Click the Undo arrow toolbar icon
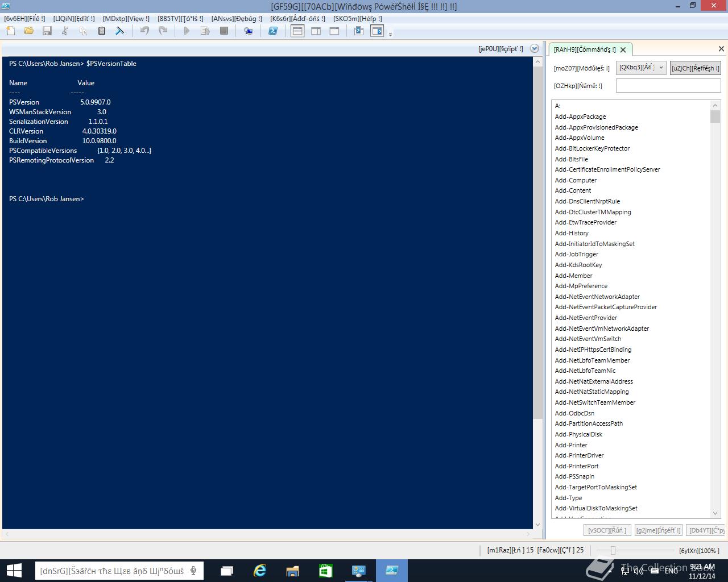The width and height of the screenshot is (728, 582). (x=144, y=31)
